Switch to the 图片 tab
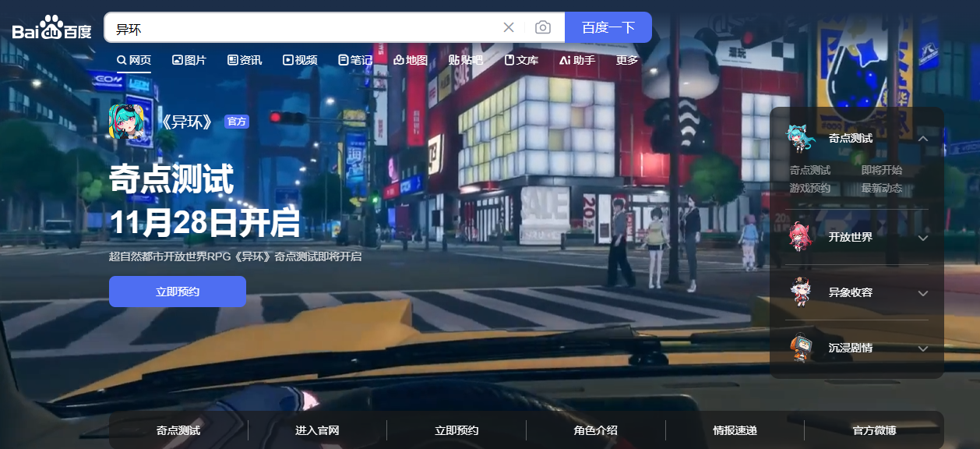The width and height of the screenshot is (980, 449). click(189, 60)
